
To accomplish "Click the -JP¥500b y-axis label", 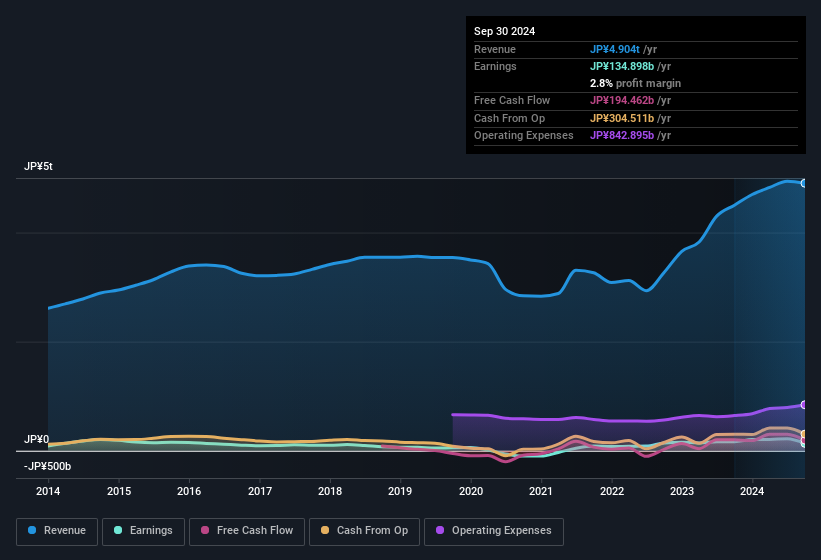I will pos(47,466).
